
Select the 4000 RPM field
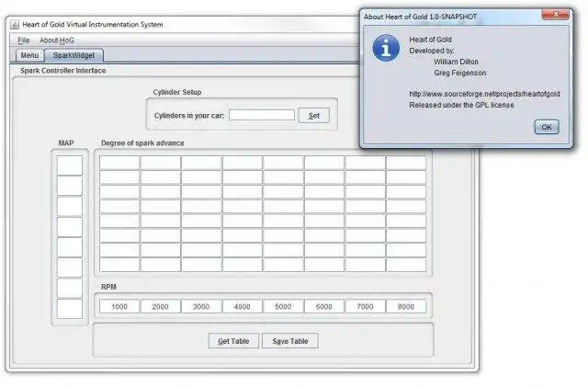coord(242,306)
